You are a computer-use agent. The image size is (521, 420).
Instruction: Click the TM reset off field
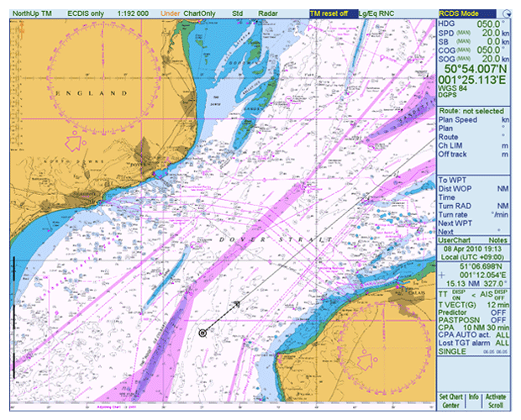click(x=330, y=14)
